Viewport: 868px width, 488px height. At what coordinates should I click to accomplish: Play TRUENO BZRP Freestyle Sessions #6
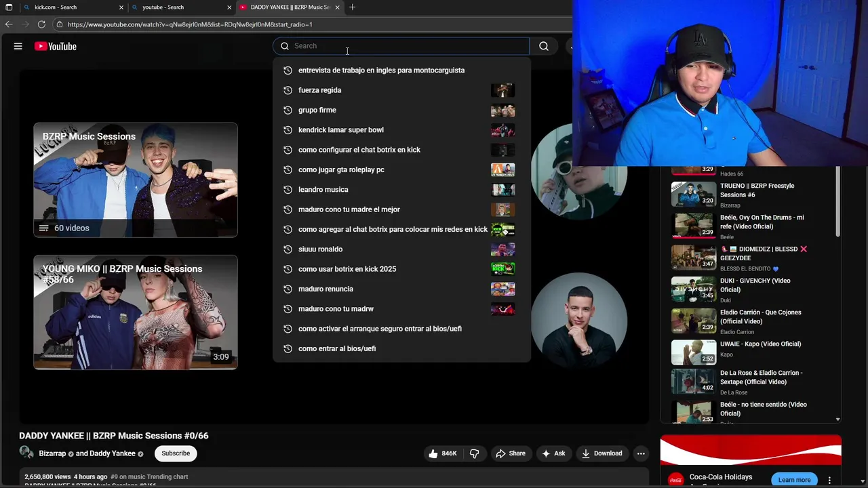click(x=750, y=195)
